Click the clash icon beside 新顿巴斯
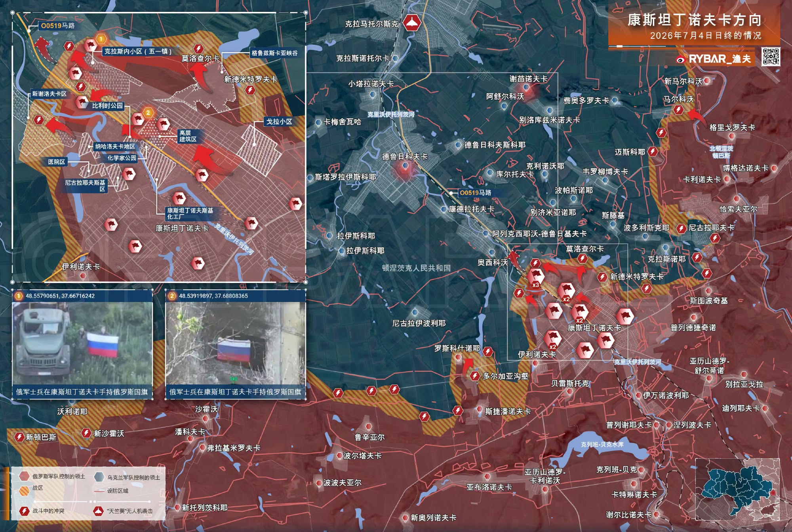792x532 pixels. pyautogui.click(x=19, y=437)
